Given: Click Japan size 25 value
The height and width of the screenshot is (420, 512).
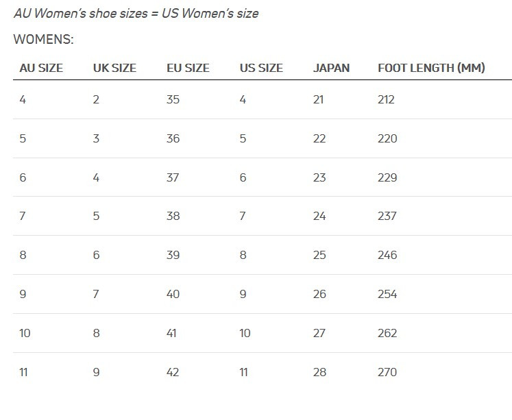Looking at the screenshot, I should (319, 255).
